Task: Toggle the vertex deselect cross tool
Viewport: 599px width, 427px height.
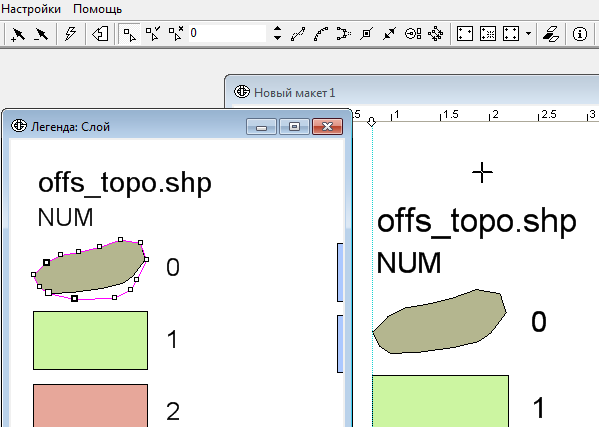Action: tap(176, 34)
